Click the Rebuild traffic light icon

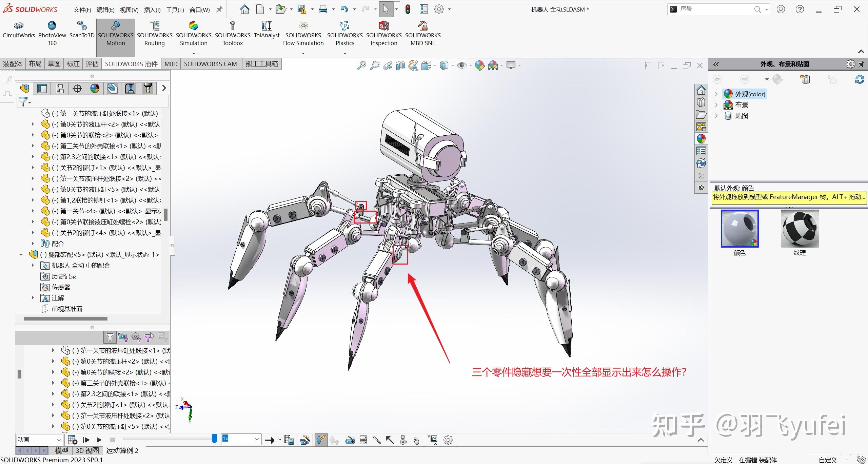point(408,9)
